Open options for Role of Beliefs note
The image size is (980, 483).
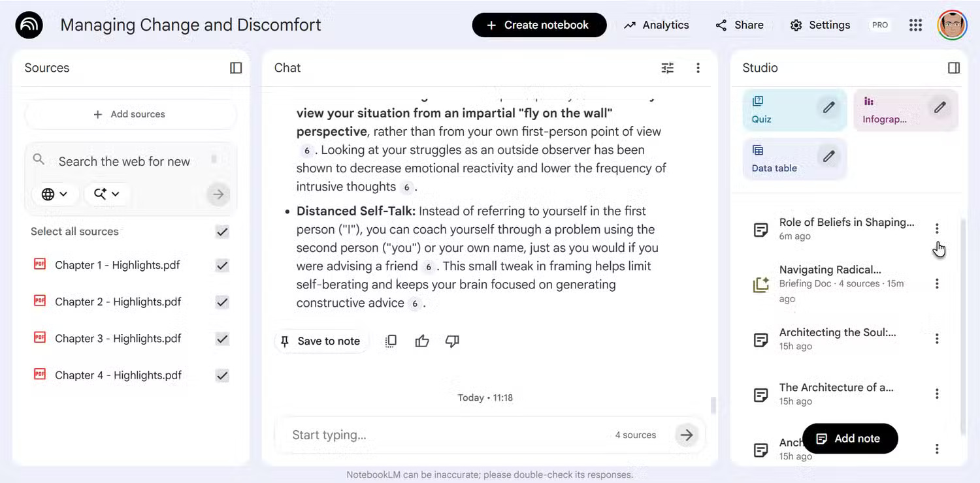[937, 228]
